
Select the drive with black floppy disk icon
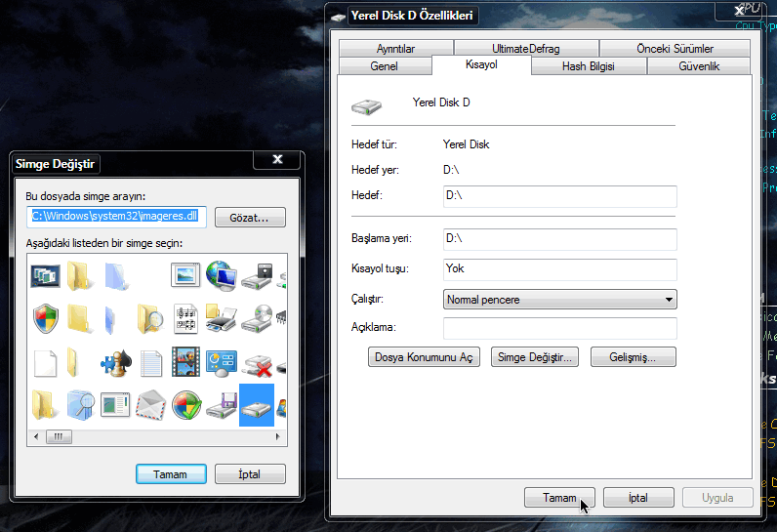tap(257, 276)
